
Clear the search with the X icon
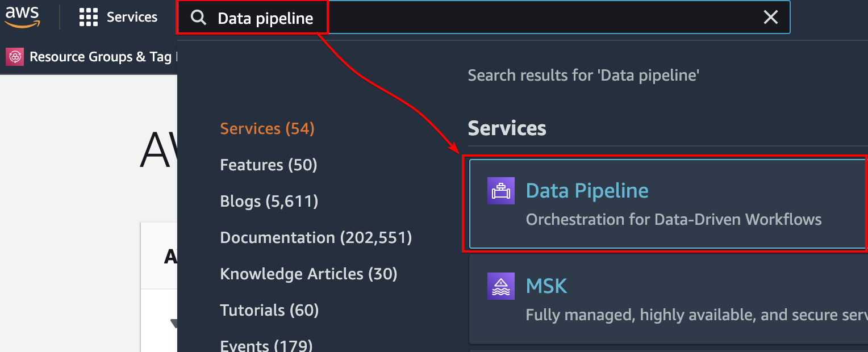tap(770, 18)
